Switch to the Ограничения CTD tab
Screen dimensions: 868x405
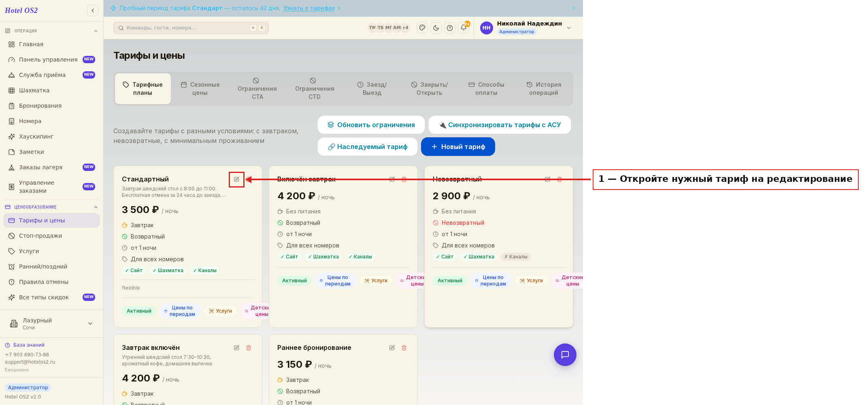coord(315,89)
